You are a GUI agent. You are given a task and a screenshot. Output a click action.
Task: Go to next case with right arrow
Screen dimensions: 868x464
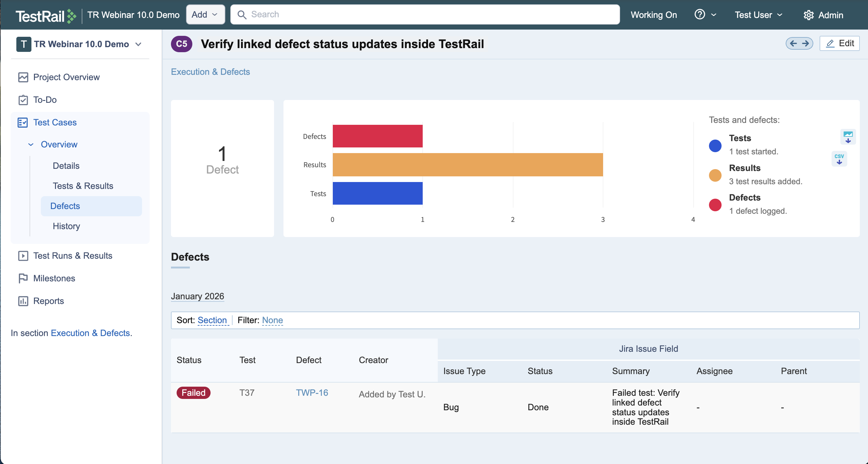(806, 43)
